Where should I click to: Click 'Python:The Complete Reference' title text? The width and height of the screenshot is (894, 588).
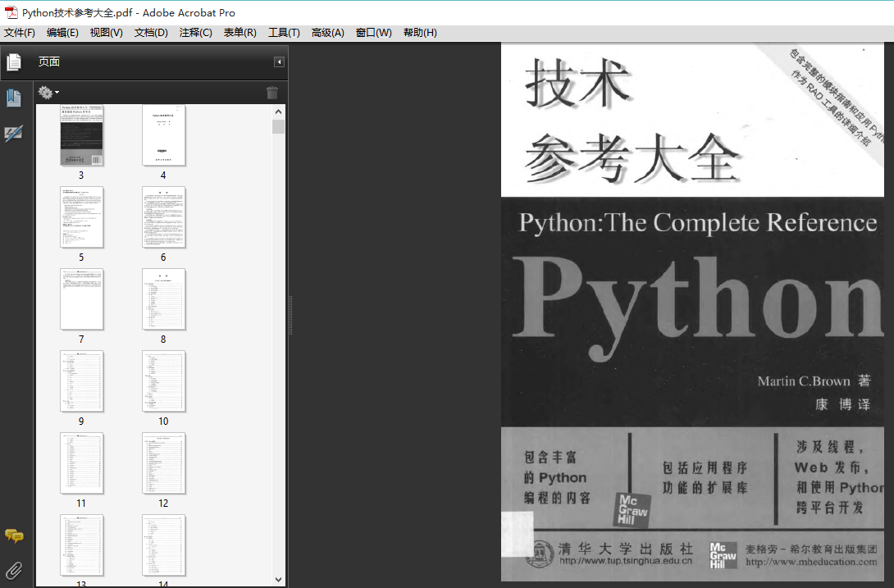click(x=698, y=223)
